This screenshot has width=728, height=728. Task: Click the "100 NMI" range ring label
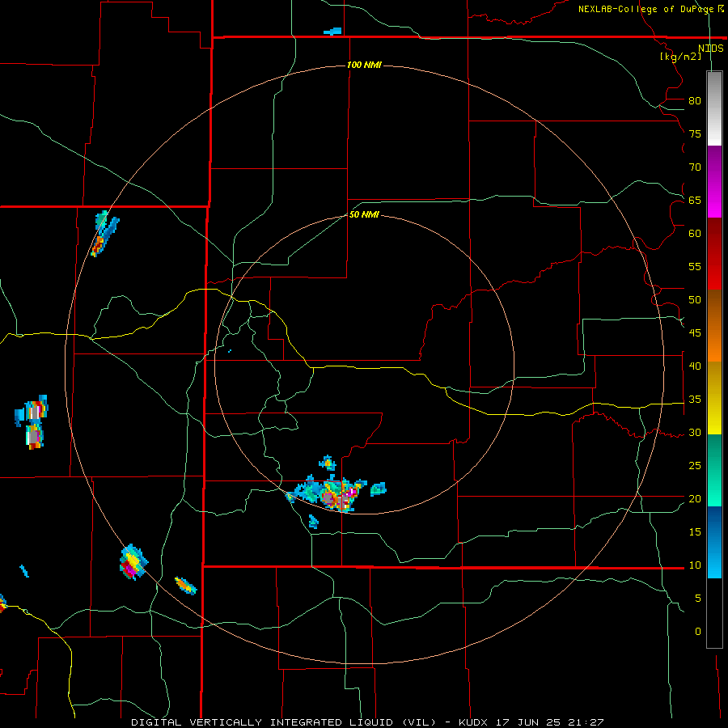[x=364, y=65]
